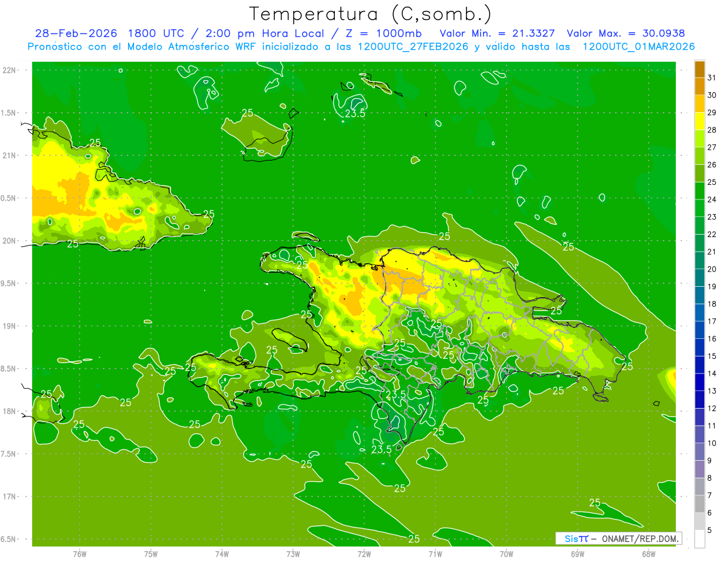Click the '76W' longitude axis label
This screenshot has height=562, width=728.
79,554
